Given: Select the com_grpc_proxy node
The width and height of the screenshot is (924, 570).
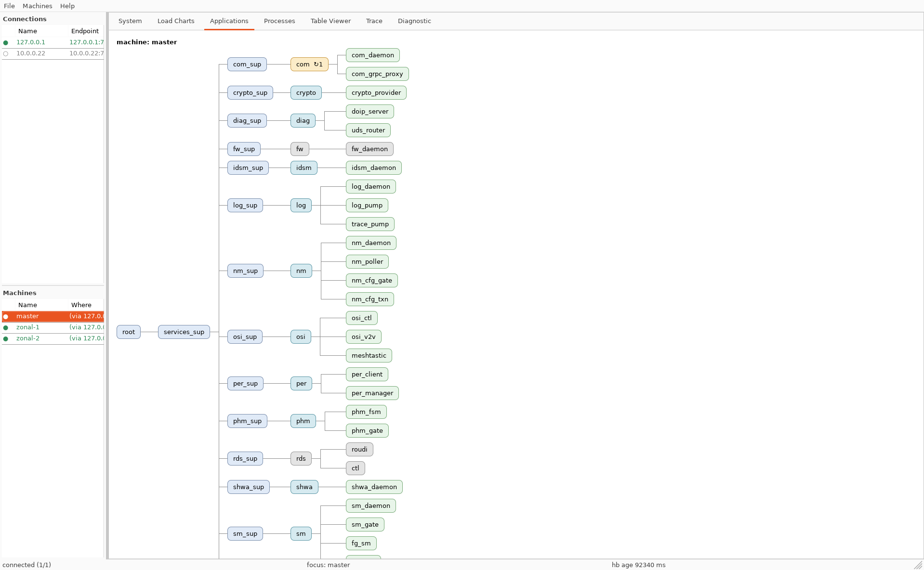Looking at the screenshot, I should [x=377, y=74].
